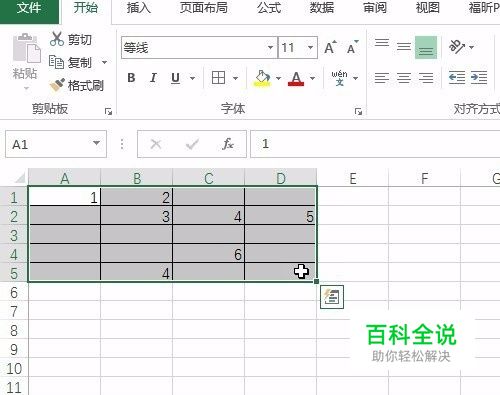Expand the copy options dropdown arrow
Viewport: 500px width, 395px height.
point(104,62)
